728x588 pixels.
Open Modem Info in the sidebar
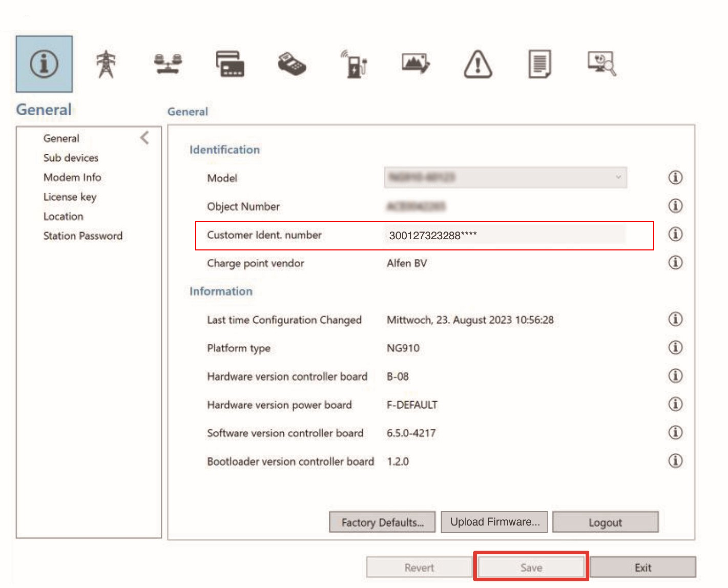point(72,177)
